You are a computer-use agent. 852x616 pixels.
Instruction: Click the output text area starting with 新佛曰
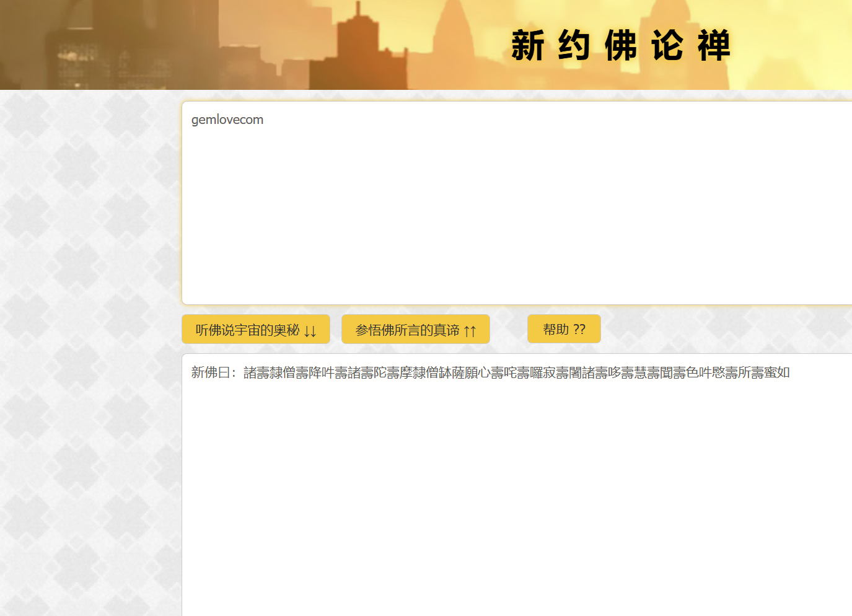click(517, 485)
